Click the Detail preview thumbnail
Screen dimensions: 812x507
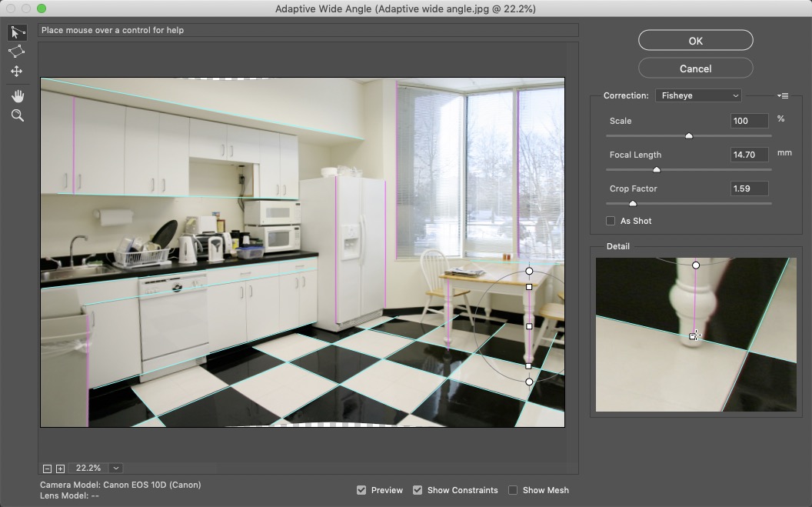click(x=696, y=335)
